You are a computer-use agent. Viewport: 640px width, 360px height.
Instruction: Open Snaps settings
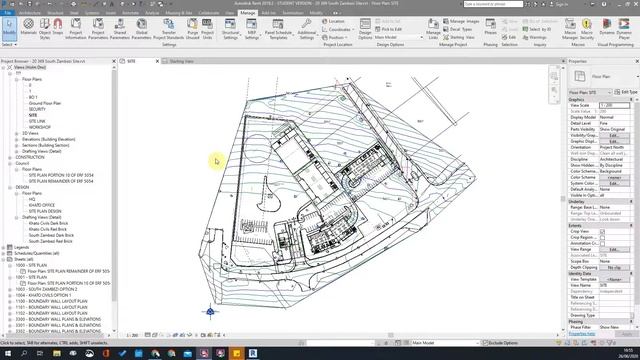click(x=58, y=27)
